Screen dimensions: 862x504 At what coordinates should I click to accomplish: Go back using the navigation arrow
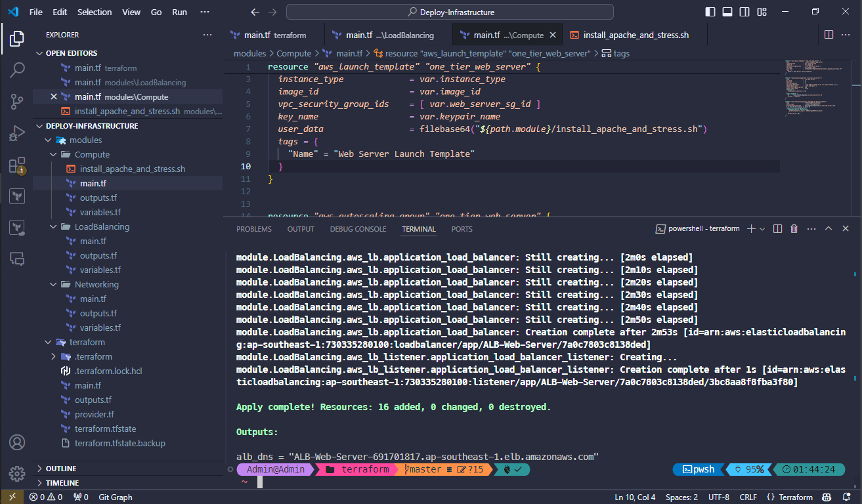[255, 12]
